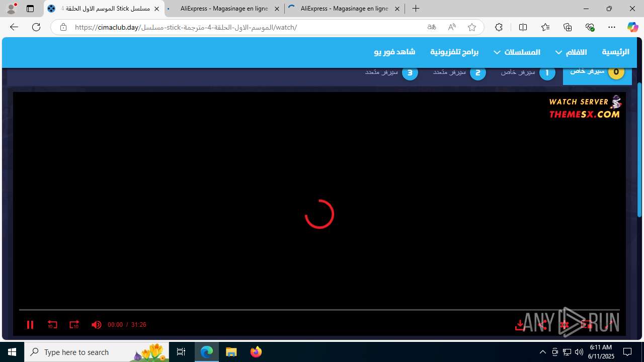Open File Explorer from taskbar
The height and width of the screenshot is (362, 644).
pos(231,352)
